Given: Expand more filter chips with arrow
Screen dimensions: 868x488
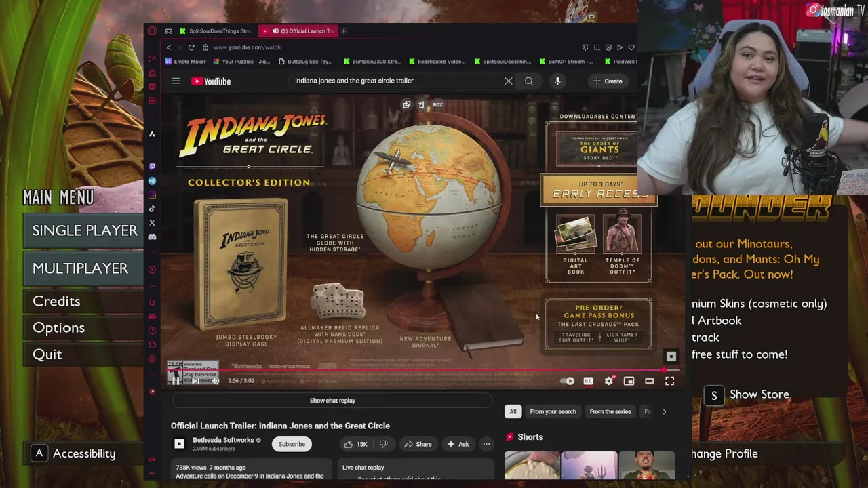Looking at the screenshot, I should tap(664, 411).
